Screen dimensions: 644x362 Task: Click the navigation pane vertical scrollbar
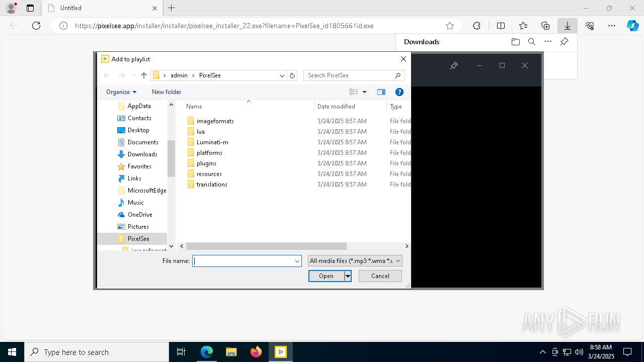coord(171,158)
